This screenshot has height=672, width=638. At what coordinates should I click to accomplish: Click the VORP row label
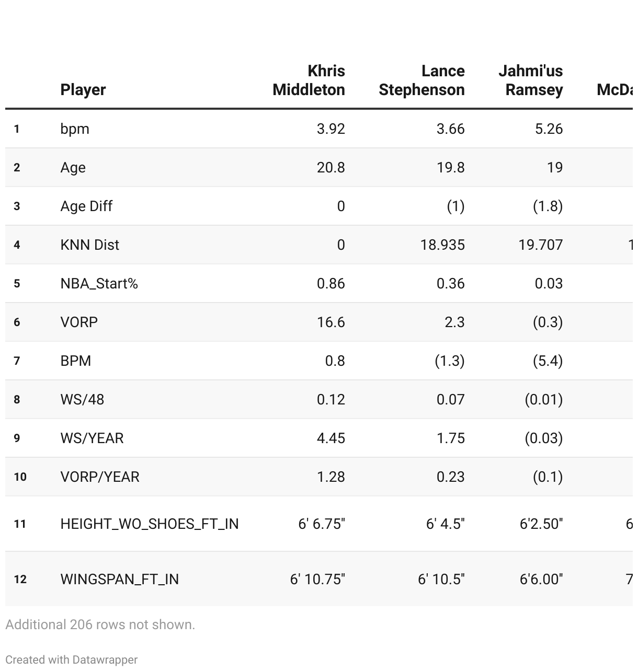(x=79, y=322)
